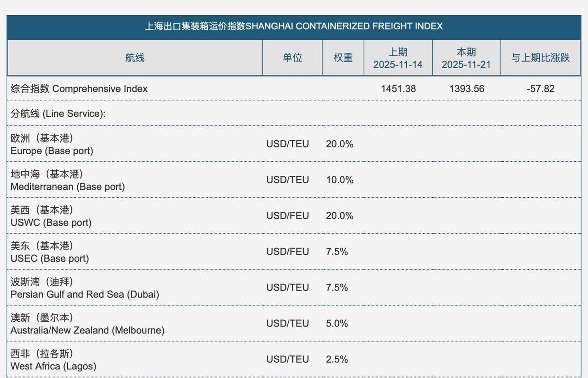This screenshot has height=378, width=588.
Task: Select the -57.82 change value
Action: click(540, 89)
